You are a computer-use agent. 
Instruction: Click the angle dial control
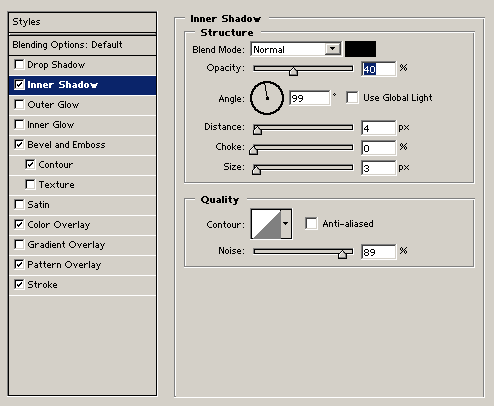tap(267, 98)
